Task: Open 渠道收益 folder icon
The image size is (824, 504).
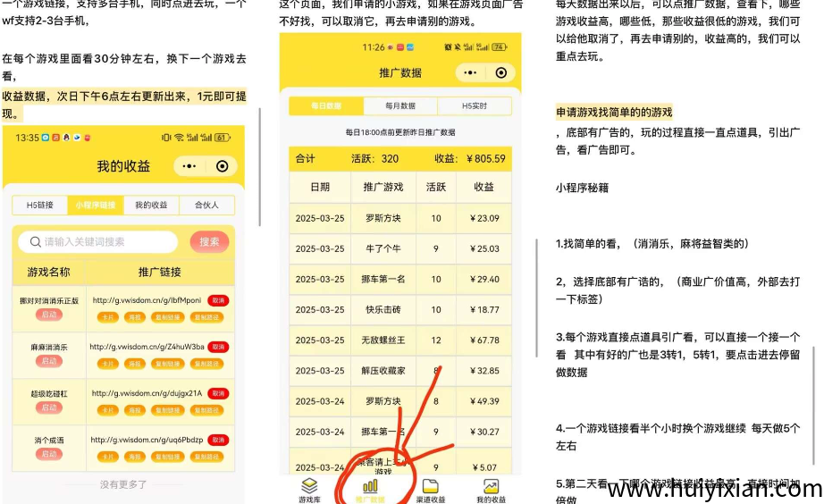Action: 430,488
